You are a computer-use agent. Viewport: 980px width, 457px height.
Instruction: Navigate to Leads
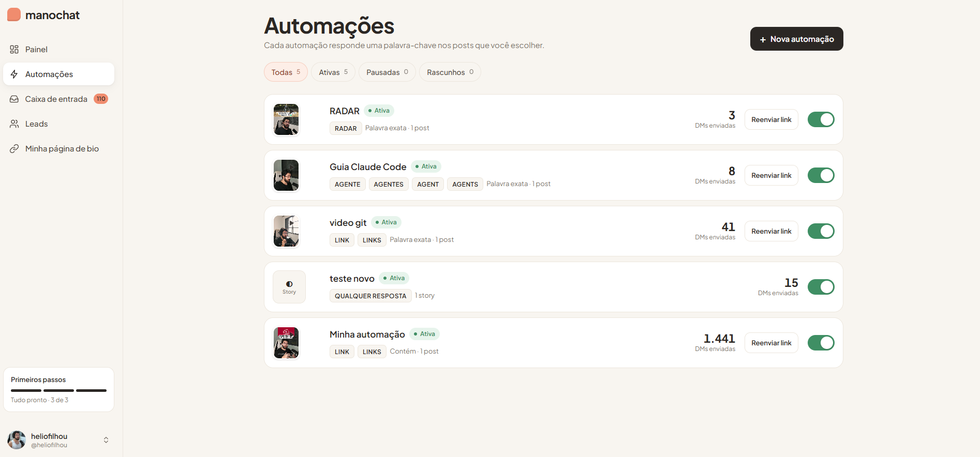click(x=58, y=124)
